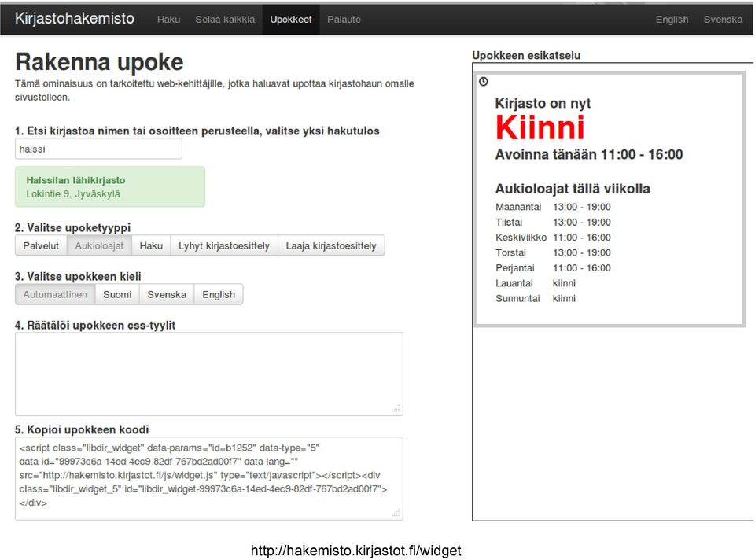The image size is (755, 560).
Task: Click the embed code textarea
Action: (x=209, y=479)
